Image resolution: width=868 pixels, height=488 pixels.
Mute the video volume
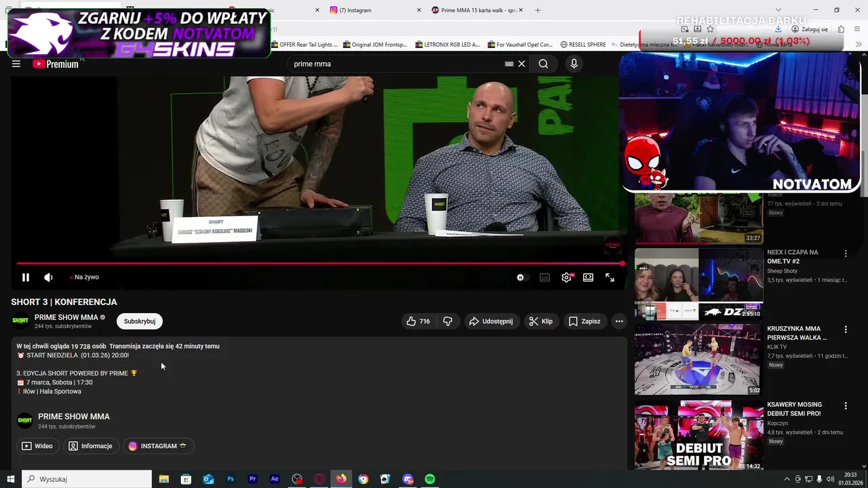49,277
